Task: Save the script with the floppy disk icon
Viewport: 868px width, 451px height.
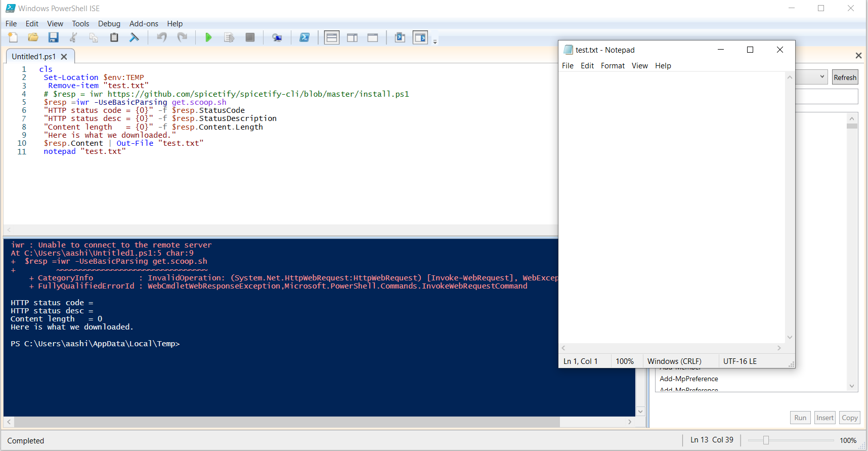Action: click(x=54, y=37)
